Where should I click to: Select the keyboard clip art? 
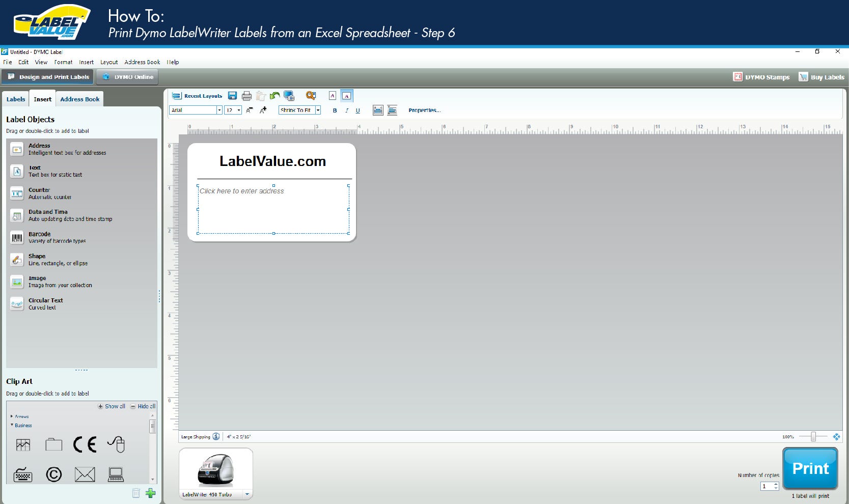tap(23, 474)
